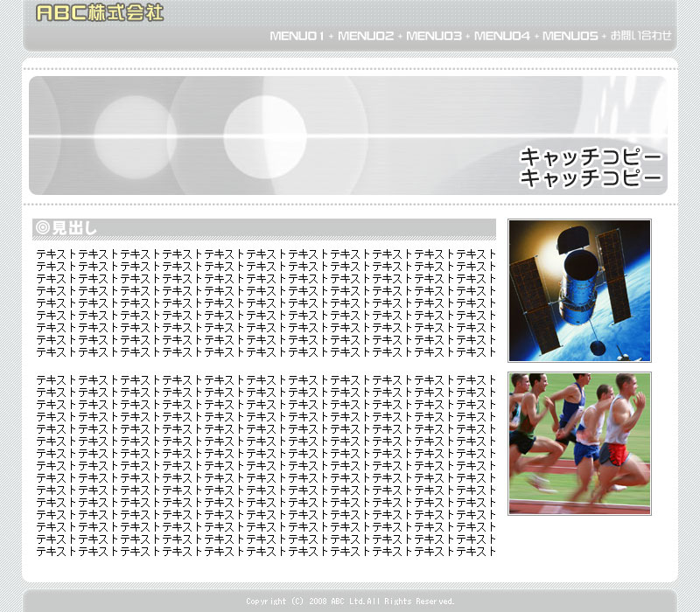Click the second longer テキスト paragraph block

266,466
